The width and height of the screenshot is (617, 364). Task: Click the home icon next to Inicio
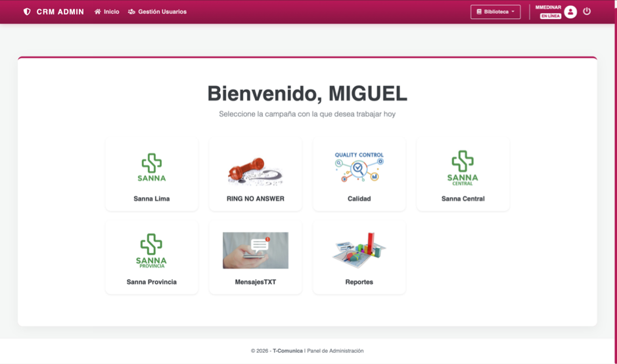click(x=98, y=12)
